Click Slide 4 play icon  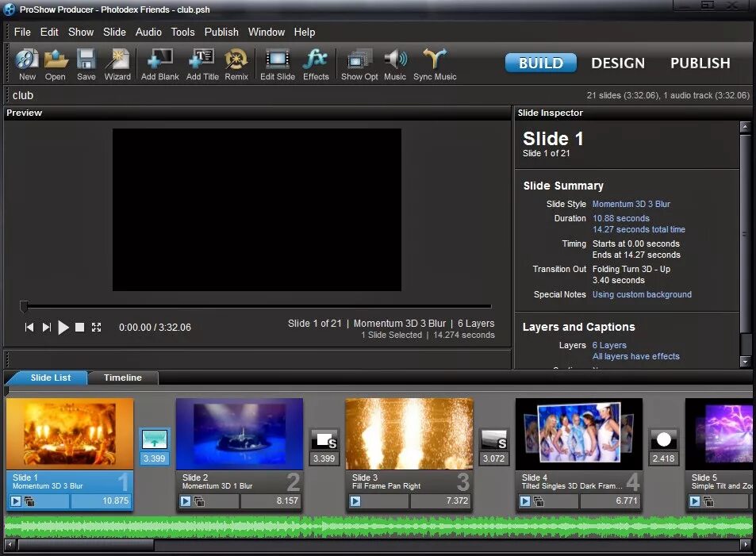(525, 501)
